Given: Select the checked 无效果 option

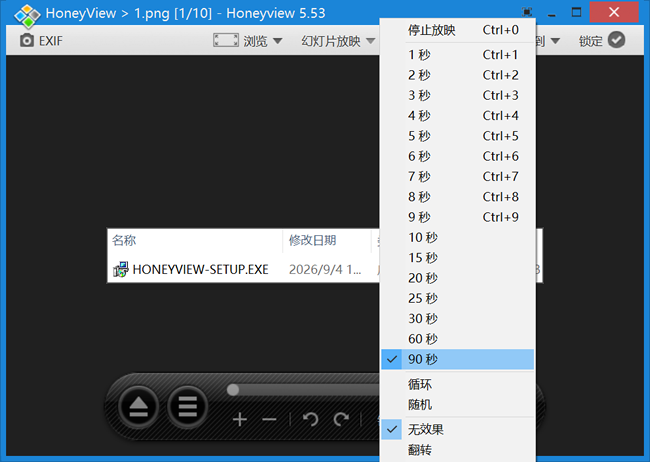Looking at the screenshot, I should 458,429.
